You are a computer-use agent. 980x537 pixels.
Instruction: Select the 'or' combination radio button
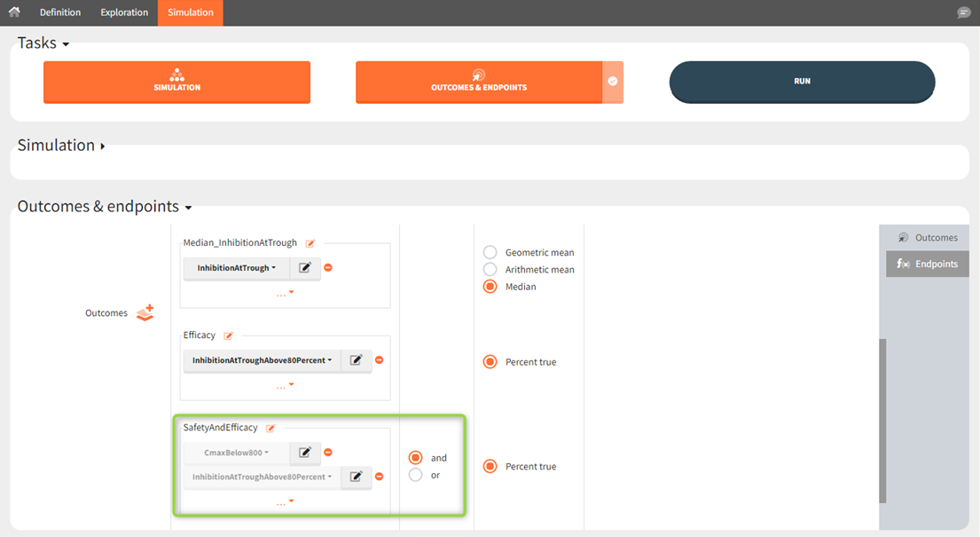point(415,476)
